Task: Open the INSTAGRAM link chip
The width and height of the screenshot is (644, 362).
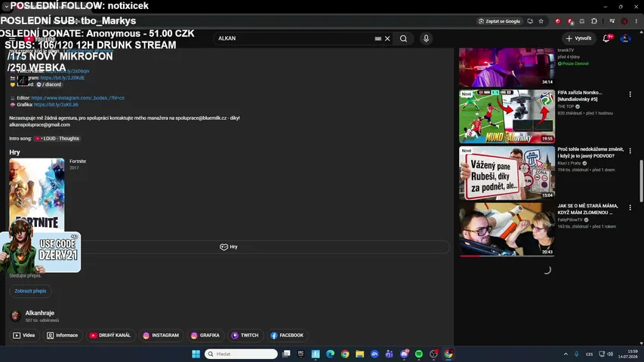Action: tap(161, 336)
